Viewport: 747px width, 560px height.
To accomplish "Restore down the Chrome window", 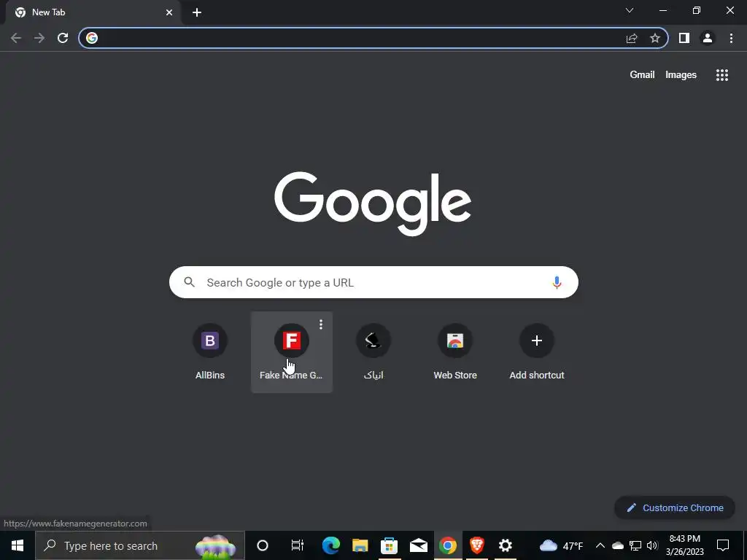I will click(x=697, y=10).
